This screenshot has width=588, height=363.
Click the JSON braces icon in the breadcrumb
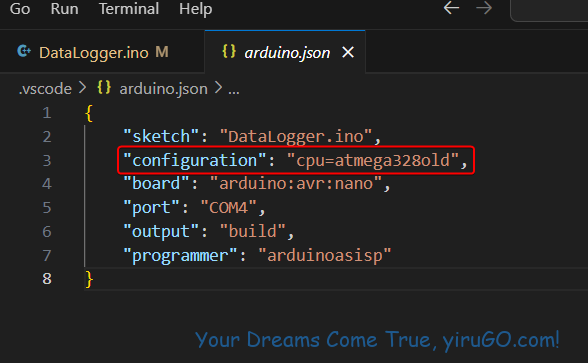coord(104,88)
